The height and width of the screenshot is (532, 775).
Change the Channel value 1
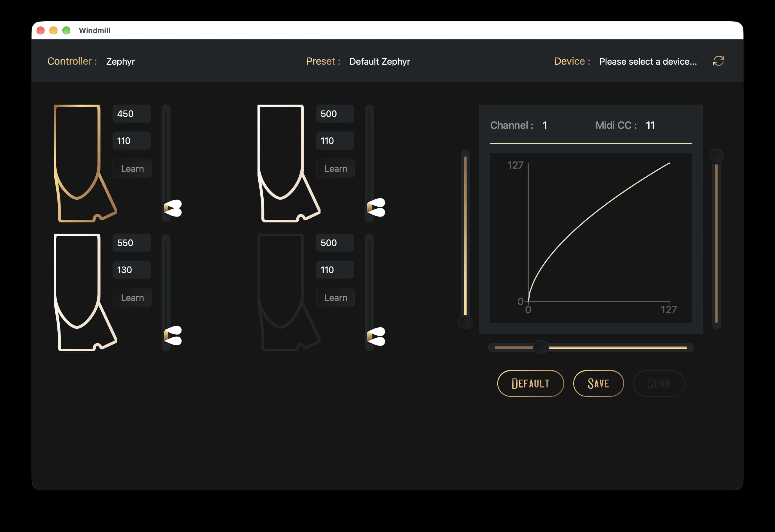pos(545,125)
